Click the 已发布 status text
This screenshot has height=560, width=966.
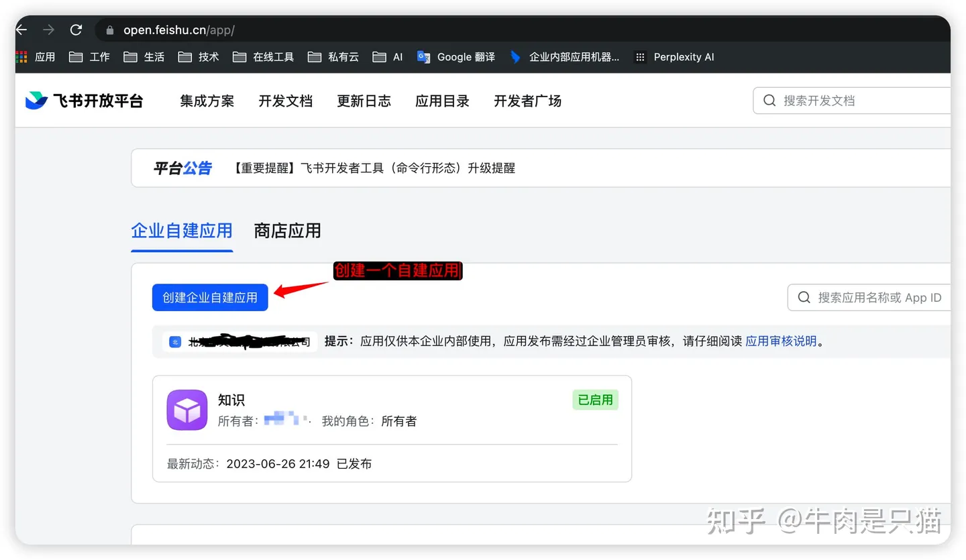[354, 464]
